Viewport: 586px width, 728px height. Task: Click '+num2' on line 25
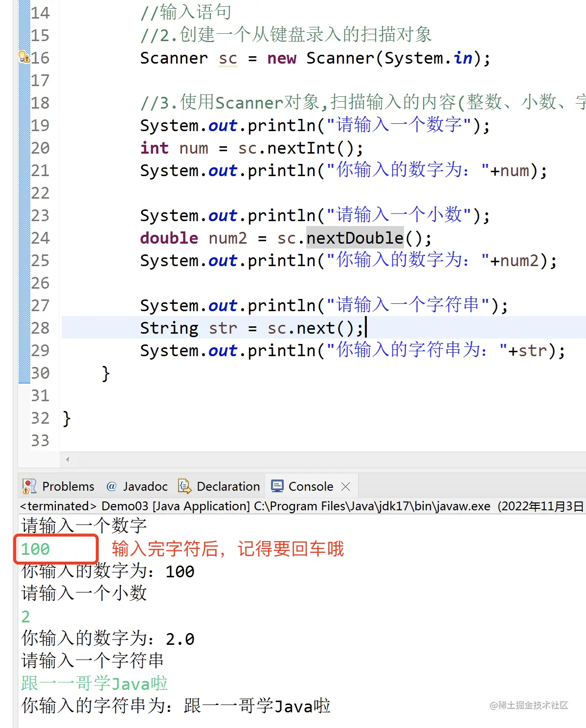(515, 260)
